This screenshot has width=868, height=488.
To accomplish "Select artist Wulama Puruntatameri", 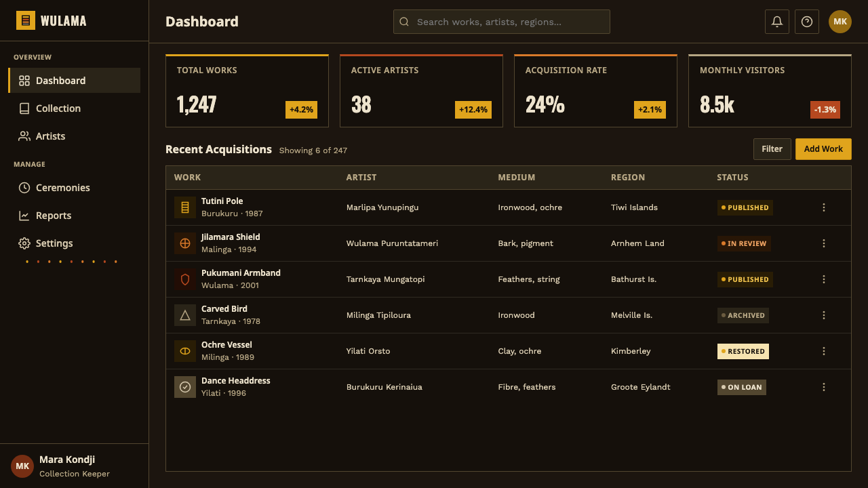I will 392,243.
